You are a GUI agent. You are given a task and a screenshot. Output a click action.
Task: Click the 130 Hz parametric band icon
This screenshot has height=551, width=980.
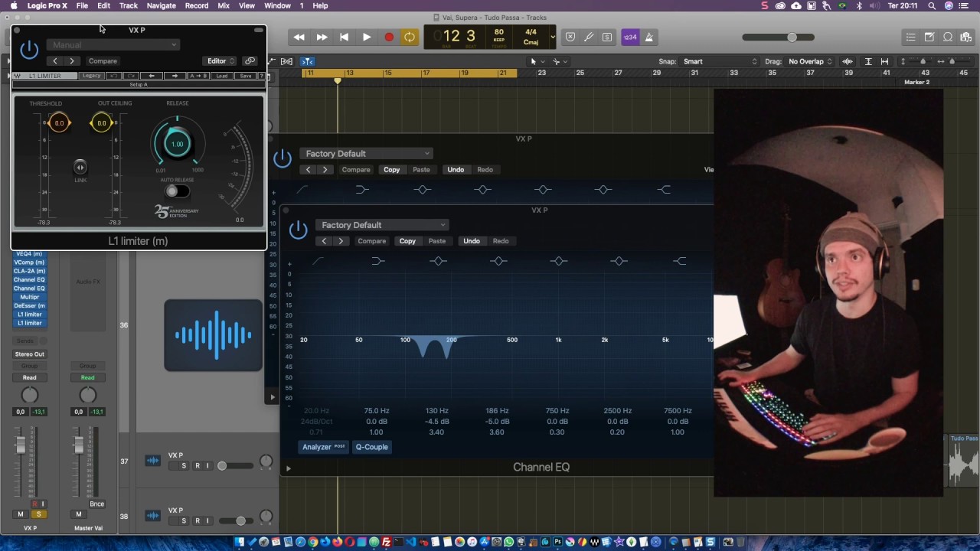(438, 261)
